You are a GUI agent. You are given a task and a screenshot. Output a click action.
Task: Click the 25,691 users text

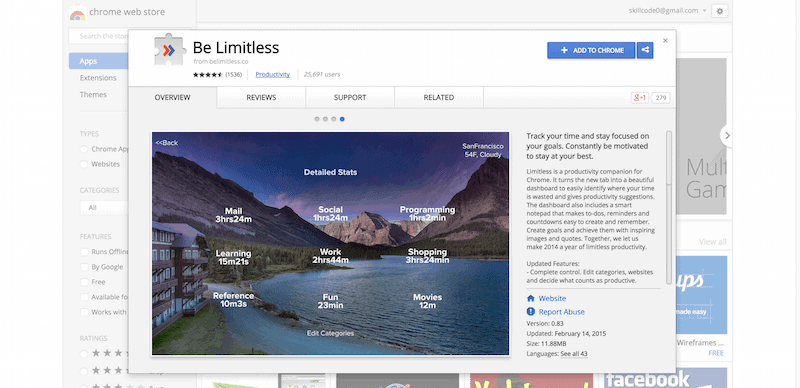[x=322, y=75]
